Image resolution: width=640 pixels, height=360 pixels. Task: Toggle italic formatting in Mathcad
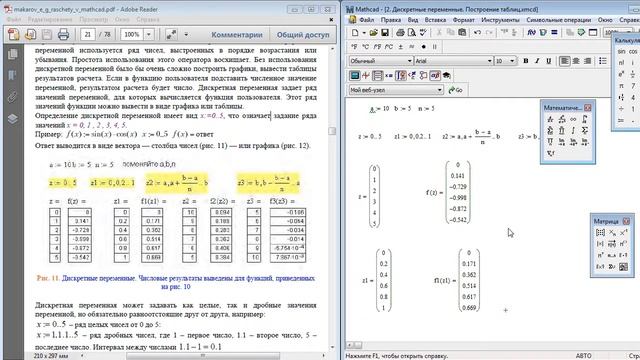click(537, 61)
